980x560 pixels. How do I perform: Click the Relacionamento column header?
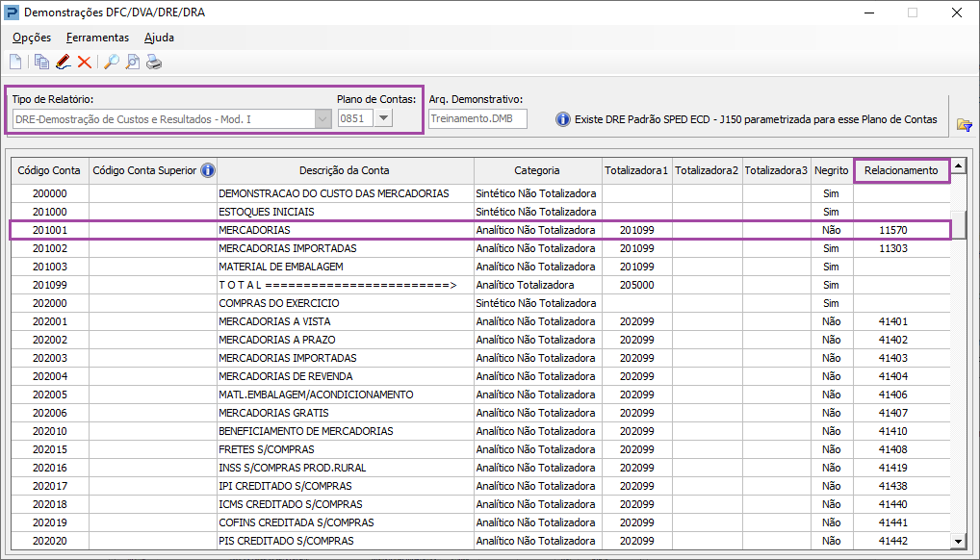[900, 170]
